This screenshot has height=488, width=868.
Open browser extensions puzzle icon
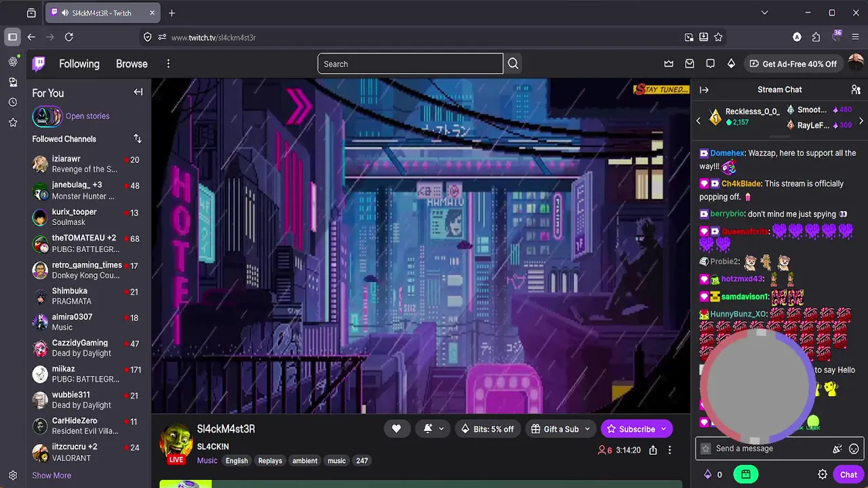(816, 37)
